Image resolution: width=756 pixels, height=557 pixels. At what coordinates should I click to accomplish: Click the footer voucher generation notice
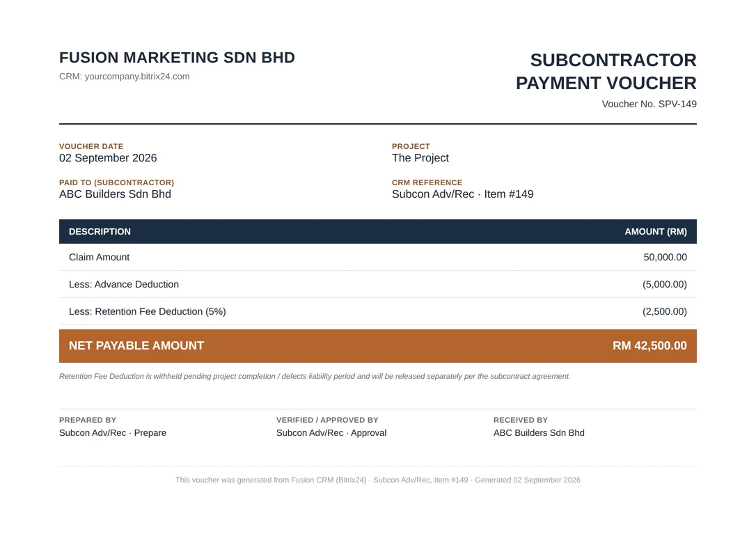point(378,480)
